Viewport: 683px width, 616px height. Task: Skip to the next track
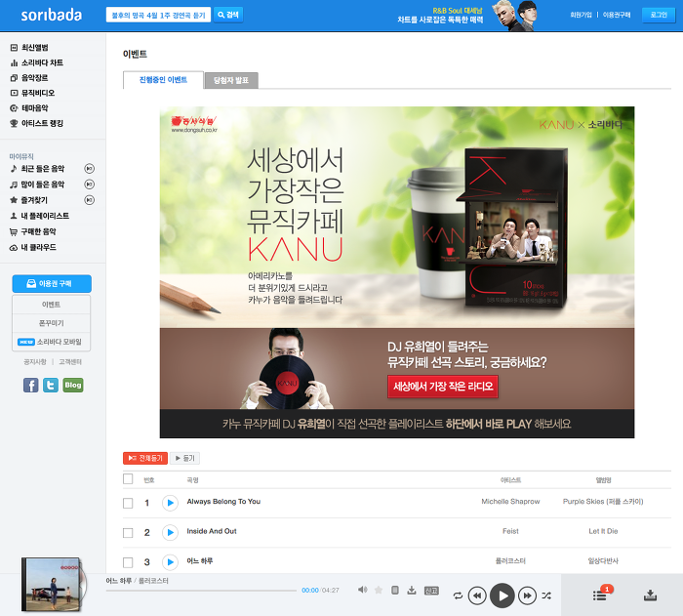tap(527, 595)
